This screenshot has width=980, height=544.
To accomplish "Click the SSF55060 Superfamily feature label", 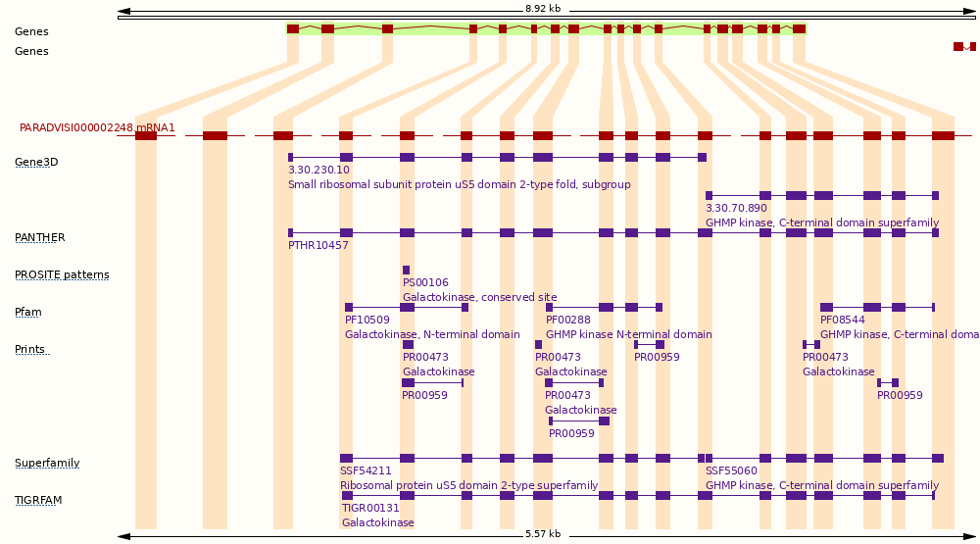I will click(x=731, y=470).
